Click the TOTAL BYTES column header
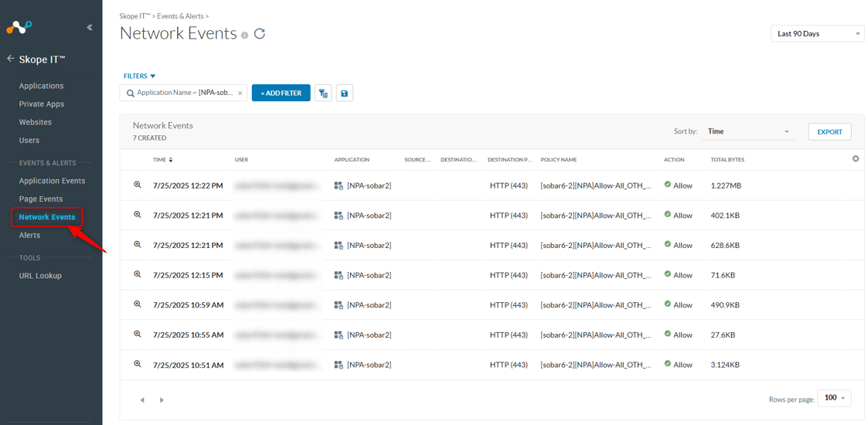The width and height of the screenshot is (868, 425). pyautogui.click(x=727, y=160)
